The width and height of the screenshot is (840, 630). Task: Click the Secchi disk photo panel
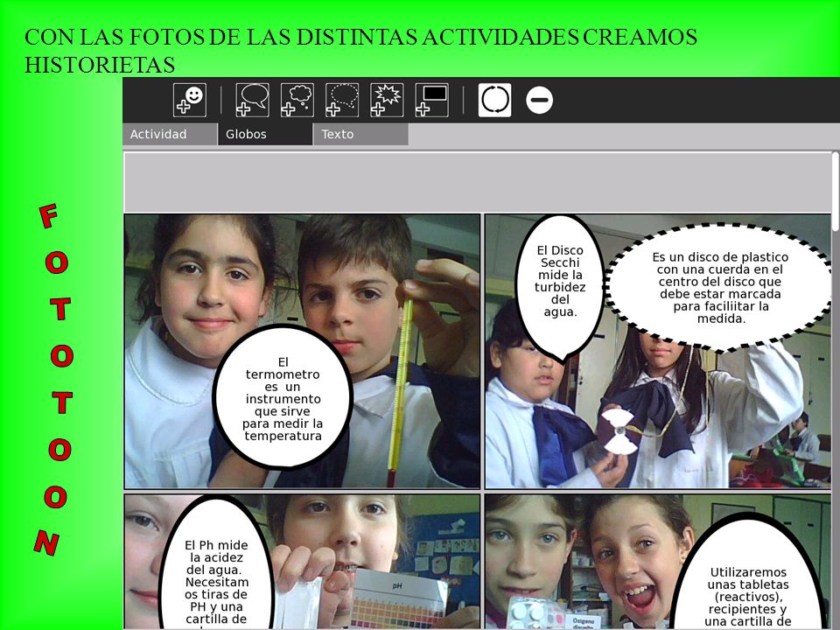pos(658,352)
